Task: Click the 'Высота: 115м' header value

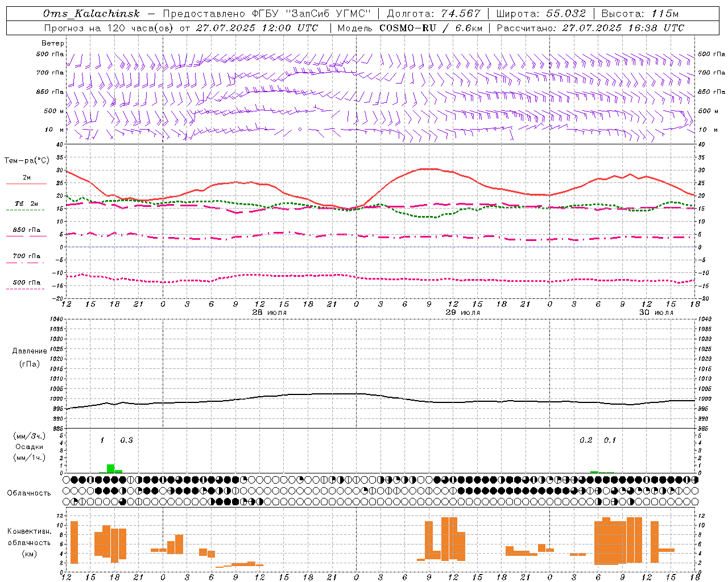Action: click(x=640, y=14)
